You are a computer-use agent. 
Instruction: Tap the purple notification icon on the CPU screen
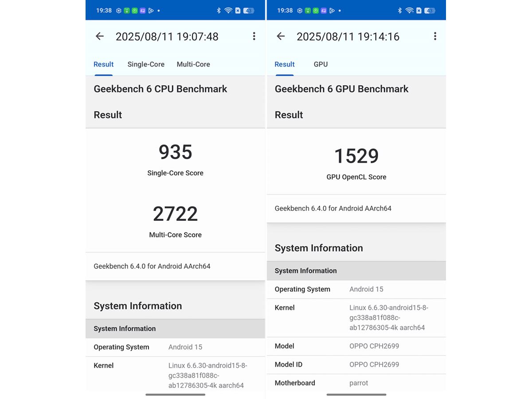[143, 10]
